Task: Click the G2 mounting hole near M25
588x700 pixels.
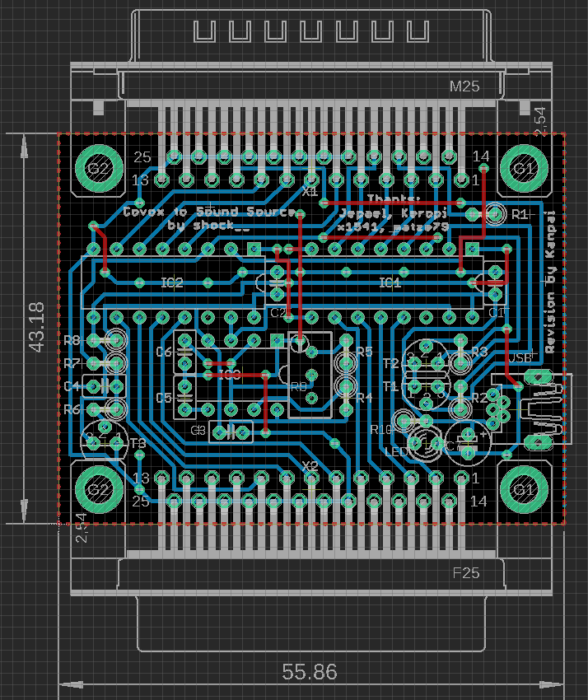Action: click(x=99, y=169)
